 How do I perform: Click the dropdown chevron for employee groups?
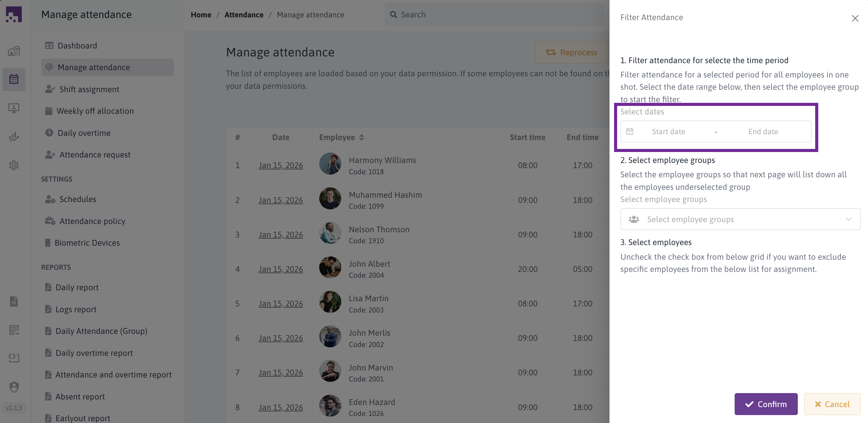(x=848, y=219)
